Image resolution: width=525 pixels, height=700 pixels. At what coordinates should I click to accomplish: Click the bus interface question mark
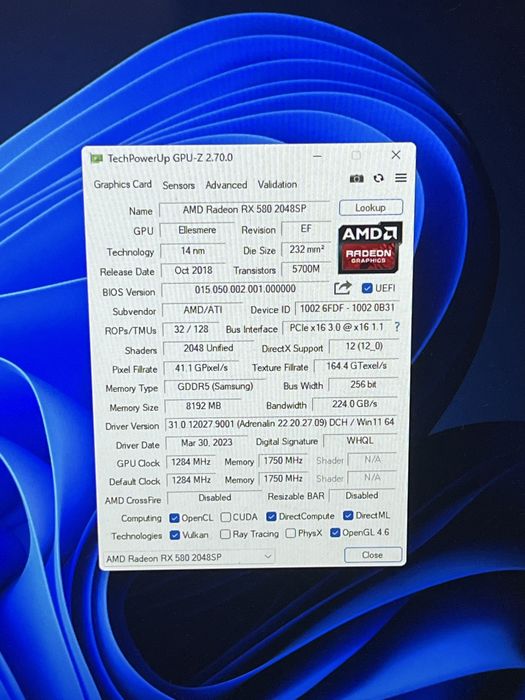tap(397, 327)
